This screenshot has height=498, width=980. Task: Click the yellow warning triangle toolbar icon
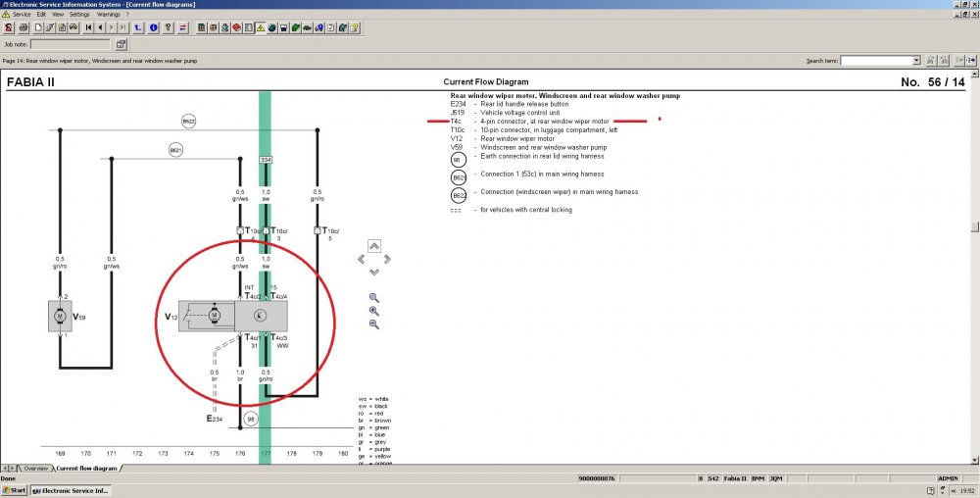(x=261, y=27)
